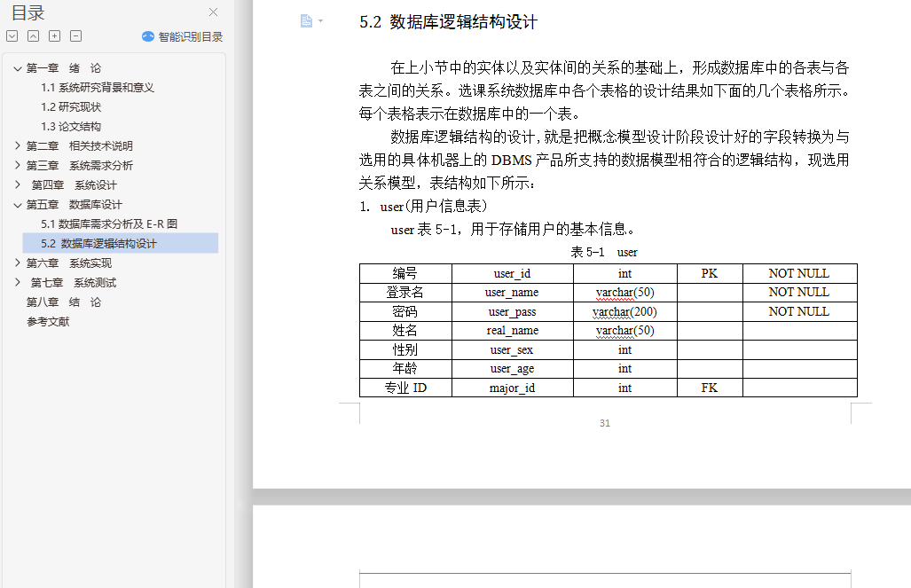Viewport: 911px width, 588px height.
Task: Go to 第八章 结论 in outline
Action: coord(64,302)
